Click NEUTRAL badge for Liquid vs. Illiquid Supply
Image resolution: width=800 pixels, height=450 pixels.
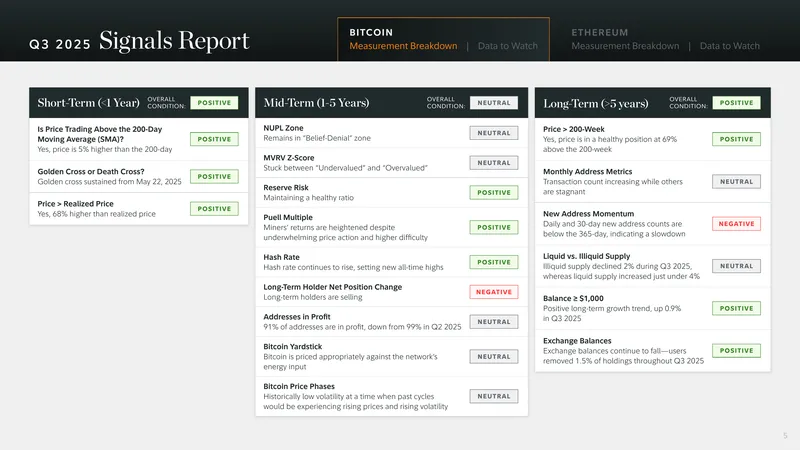(736, 266)
